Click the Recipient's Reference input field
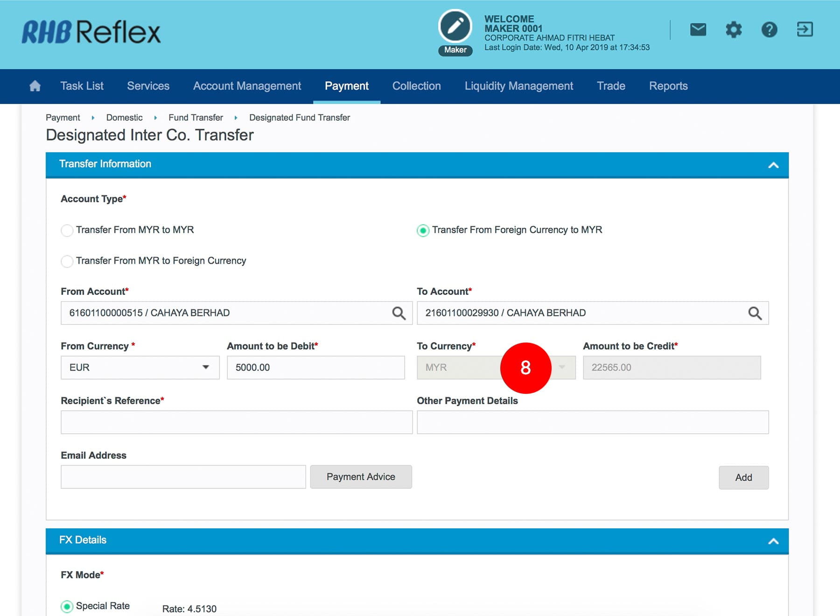The image size is (840, 616). tap(237, 422)
